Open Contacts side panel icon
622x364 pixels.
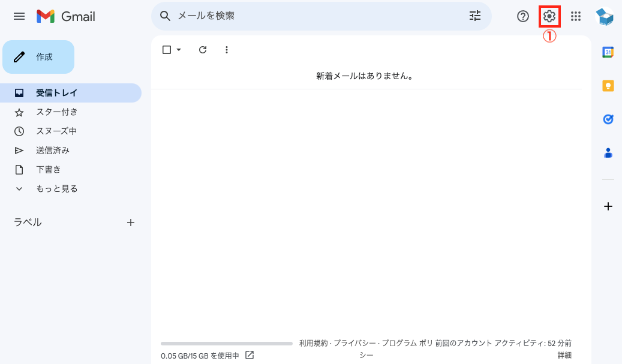pyautogui.click(x=608, y=153)
